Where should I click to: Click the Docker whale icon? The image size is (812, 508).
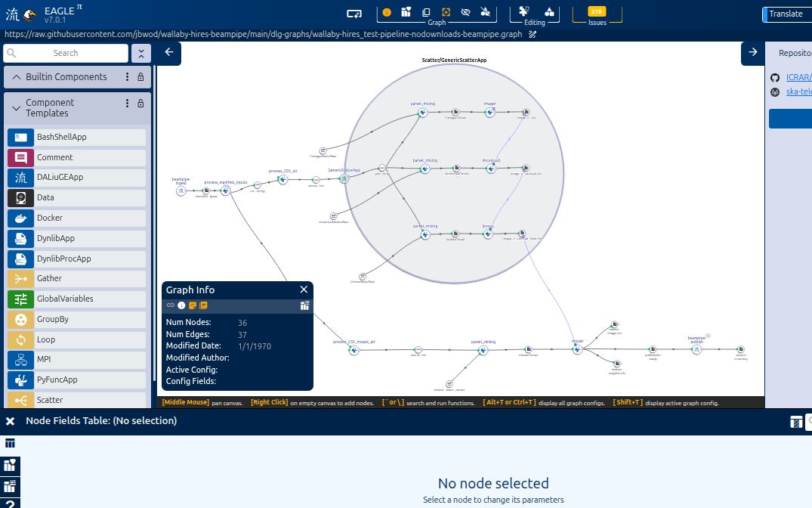pos(20,218)
